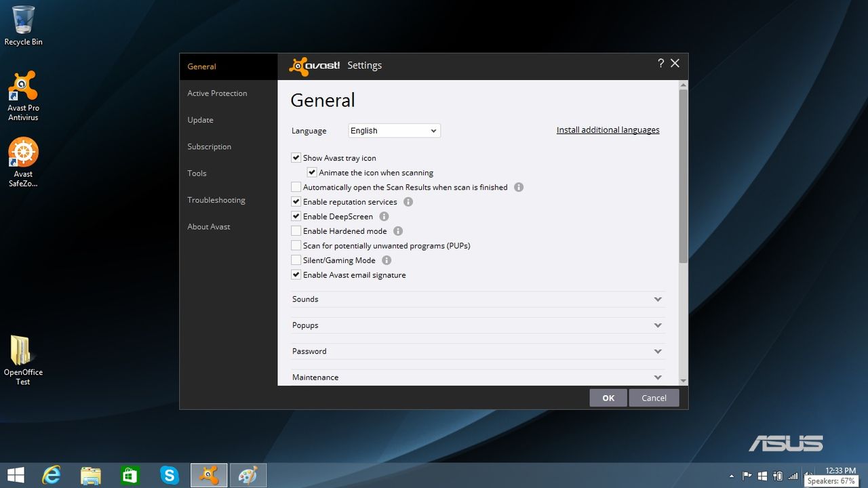Open File Explorer from the taskbar
This screenshot has width=868, height=488.
pos(91,475)
